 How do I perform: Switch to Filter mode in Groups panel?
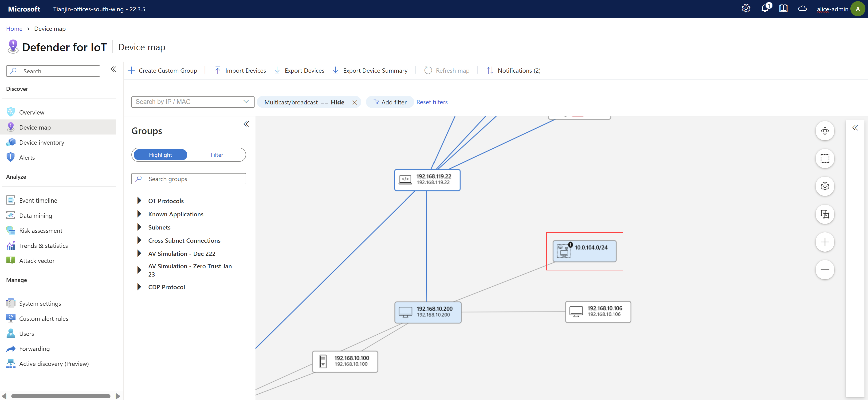click(x=216, y=154)
